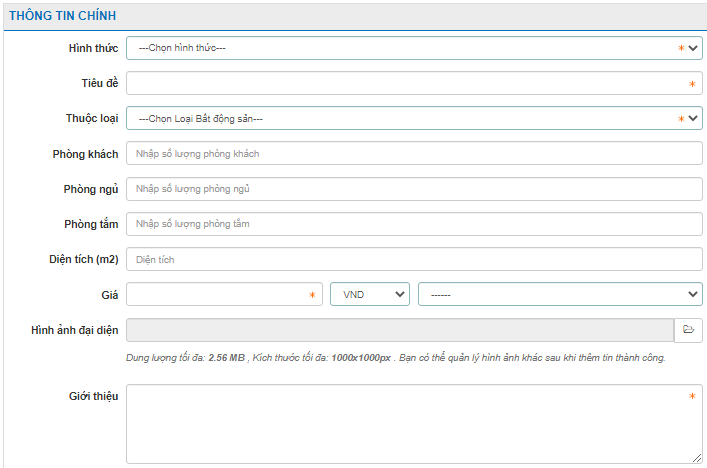Click the Giới thiệu label

click(x=90, y=396)
